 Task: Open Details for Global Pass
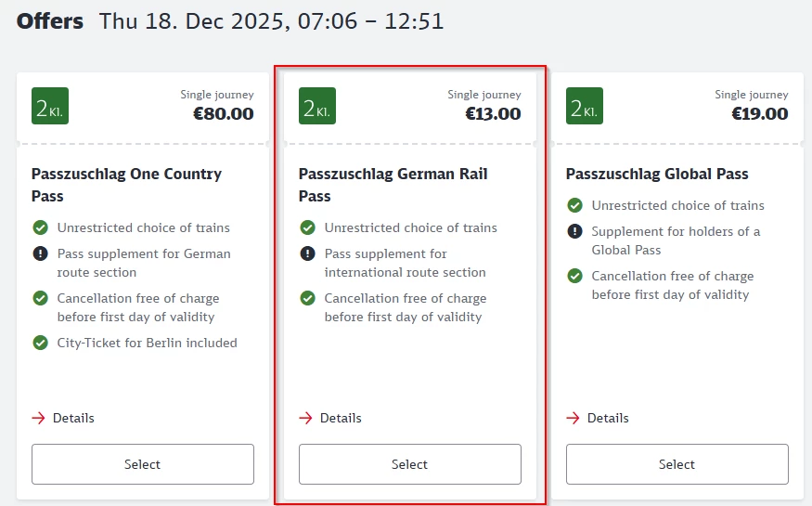click(x=608, y=418)
